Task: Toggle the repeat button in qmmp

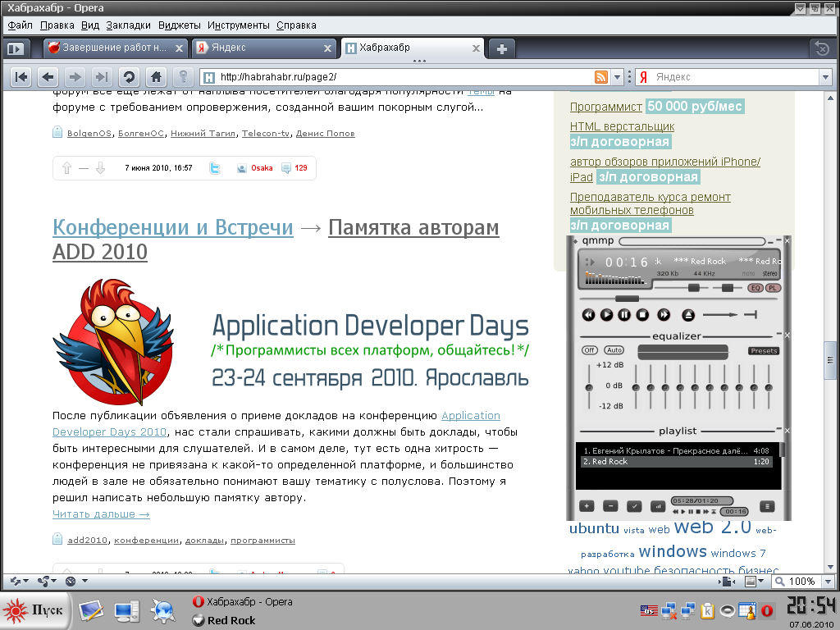Action: pos(751,314)
